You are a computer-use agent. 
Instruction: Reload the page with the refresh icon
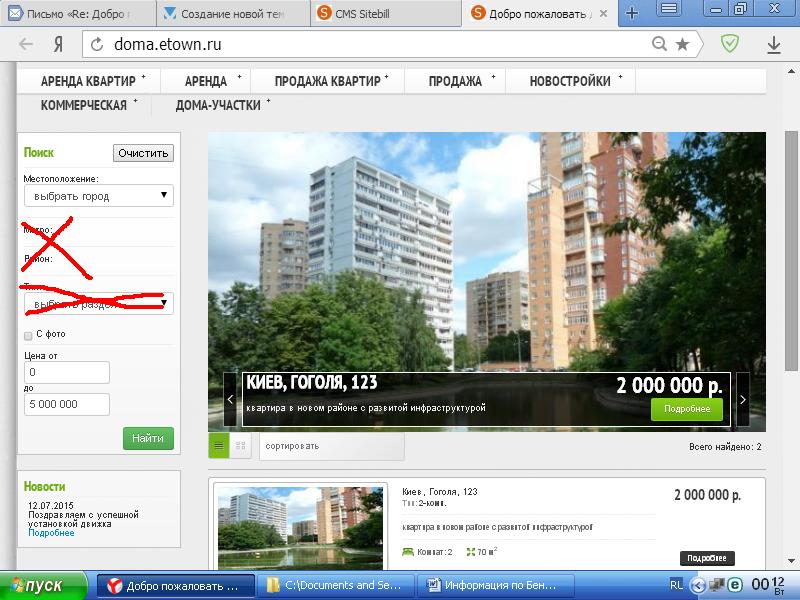[x=97, y=45]
